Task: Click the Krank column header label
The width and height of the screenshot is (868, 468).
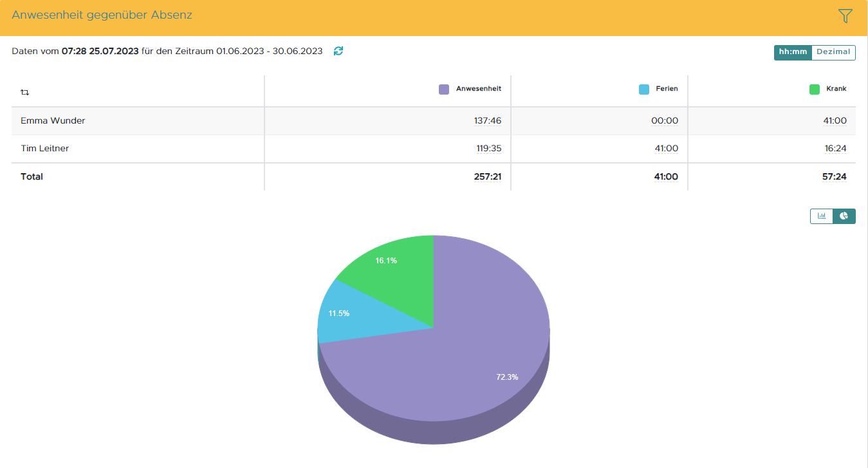Action: (836, 89)
